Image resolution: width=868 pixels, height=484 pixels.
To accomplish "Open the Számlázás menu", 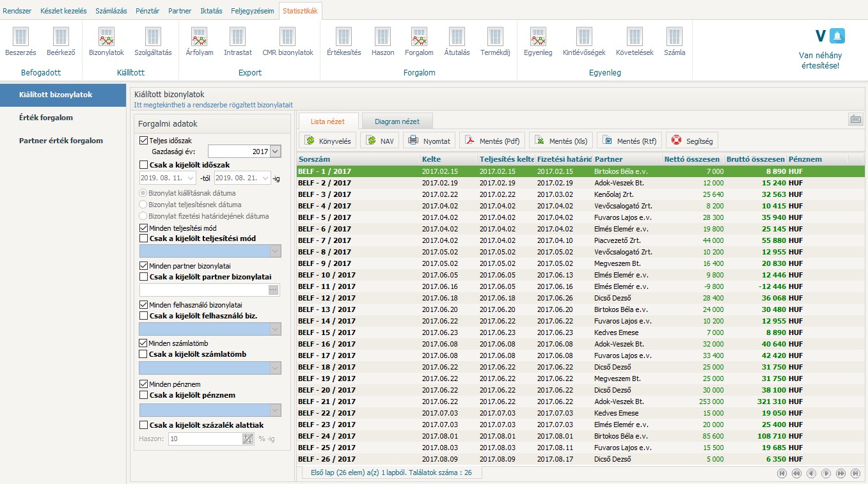I will point(111,11).
